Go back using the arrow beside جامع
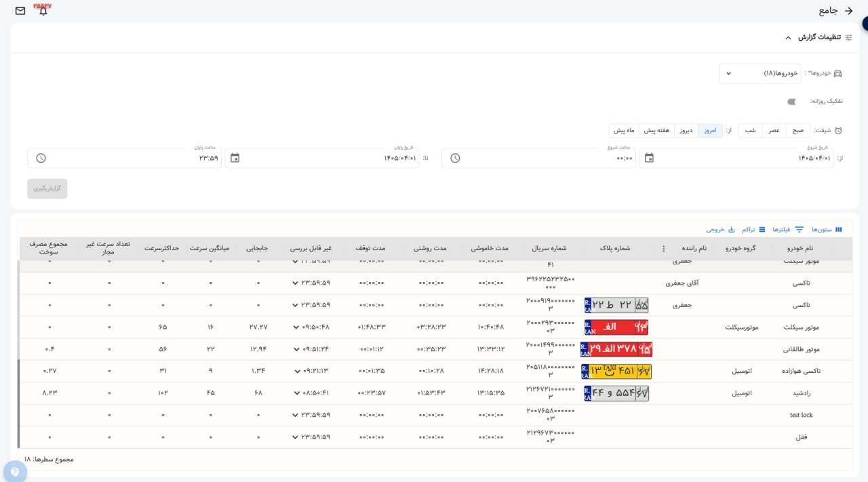This screenshot has width=868, height=482. coord(848,11)
